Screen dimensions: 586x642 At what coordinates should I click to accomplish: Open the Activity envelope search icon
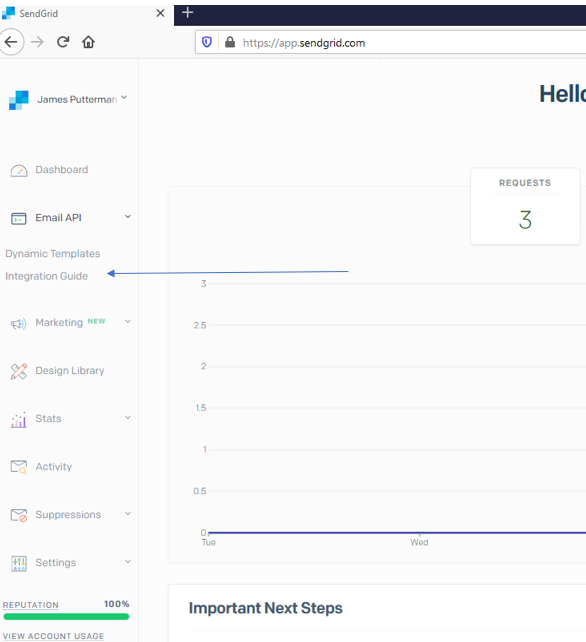click(x=19, y=467)
